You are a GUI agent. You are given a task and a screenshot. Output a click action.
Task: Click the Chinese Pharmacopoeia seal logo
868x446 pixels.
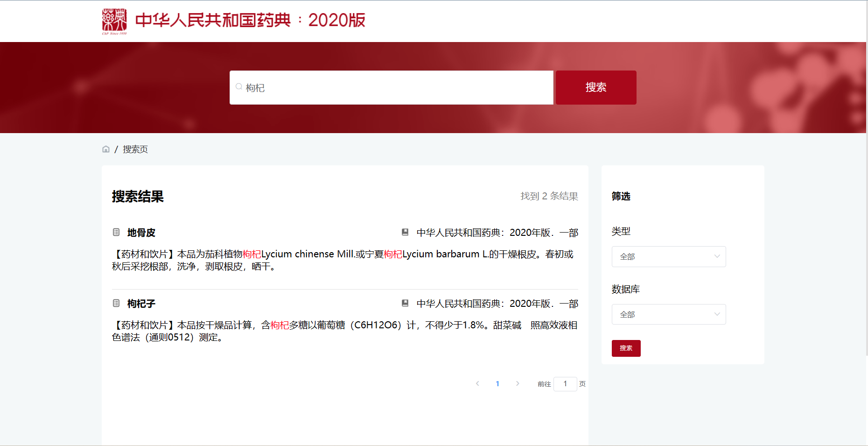(x=114, y=21)
